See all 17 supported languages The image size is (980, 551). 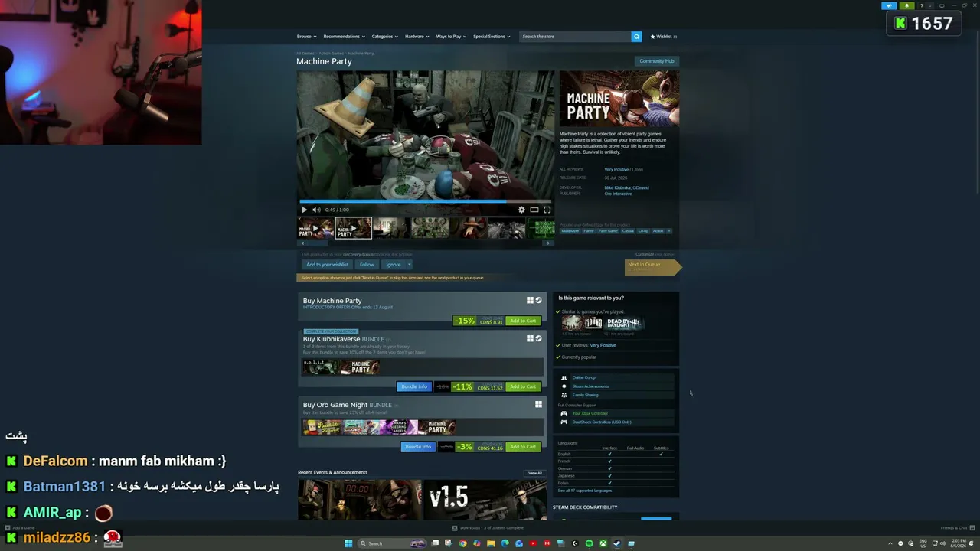pyautogui.click(x=584, y=491)
